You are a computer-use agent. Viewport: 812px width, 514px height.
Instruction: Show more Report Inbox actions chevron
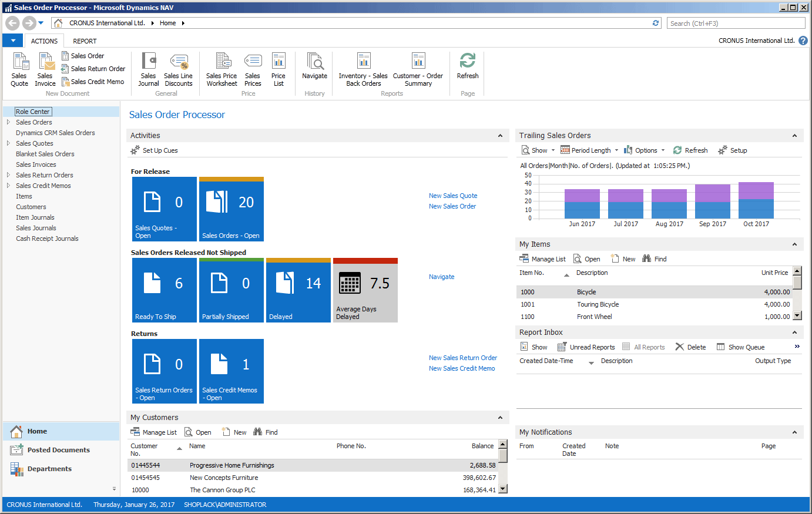tap(797, 347)
